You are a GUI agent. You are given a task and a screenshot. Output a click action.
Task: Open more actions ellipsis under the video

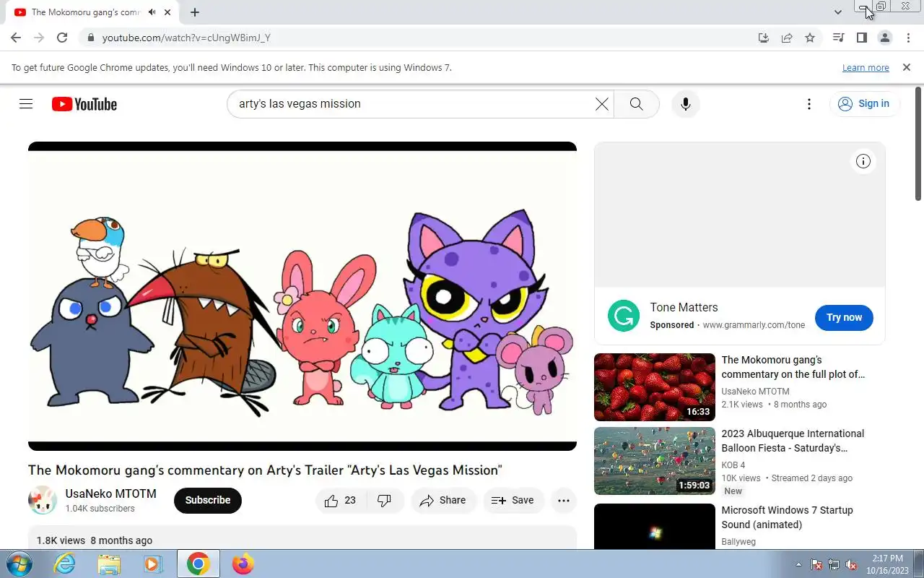tap(564, 500)
